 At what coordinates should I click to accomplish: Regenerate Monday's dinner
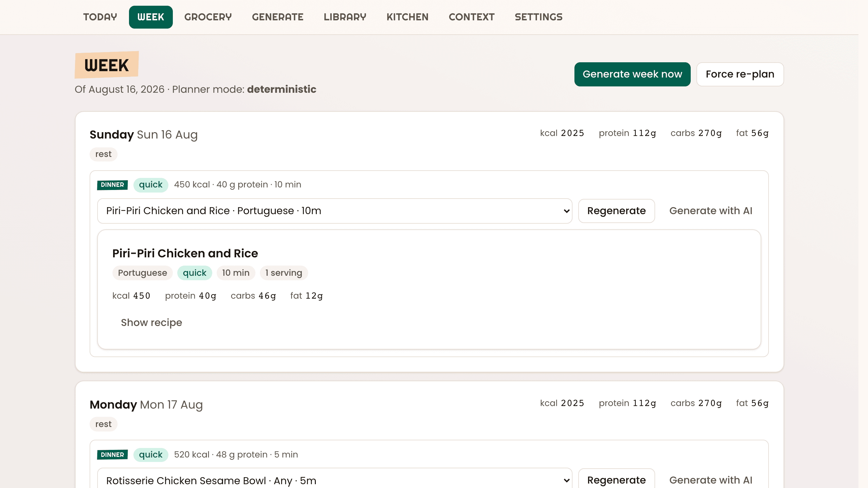[x=616, y=480]
